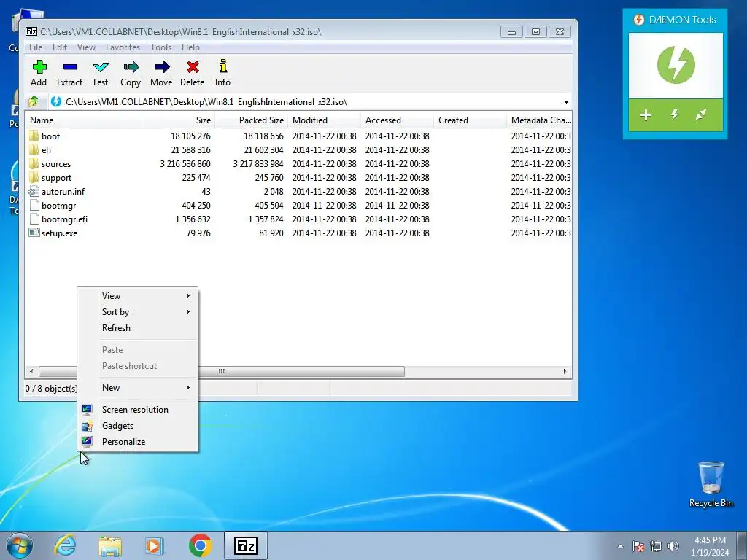Open the Edit menu
The image size is (747, 560).
tap(60, 47)
